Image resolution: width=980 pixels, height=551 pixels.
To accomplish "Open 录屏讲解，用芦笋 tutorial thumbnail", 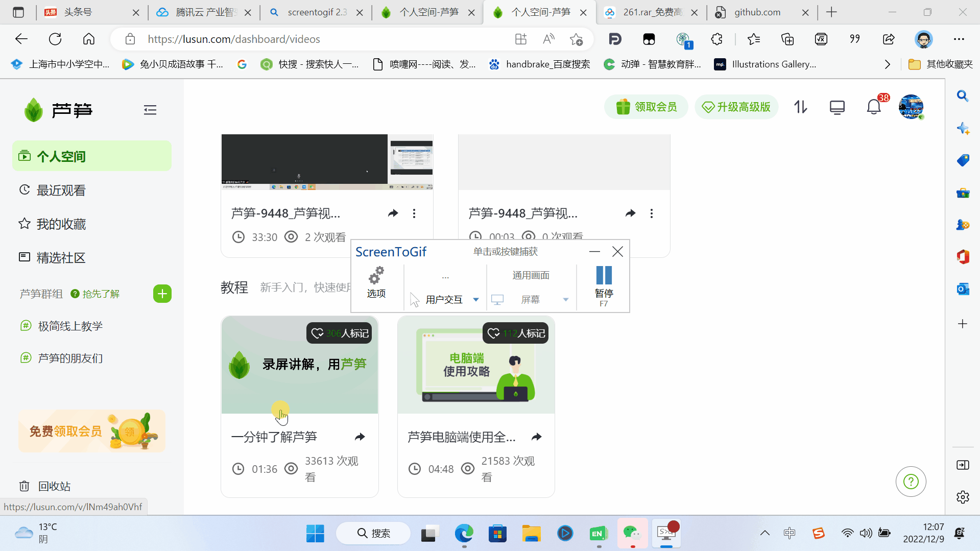I will click(300, 365).
